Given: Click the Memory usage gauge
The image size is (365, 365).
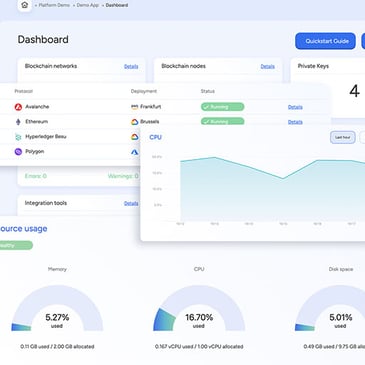Looking at the screenshot, I should click(x=57, y=308).
